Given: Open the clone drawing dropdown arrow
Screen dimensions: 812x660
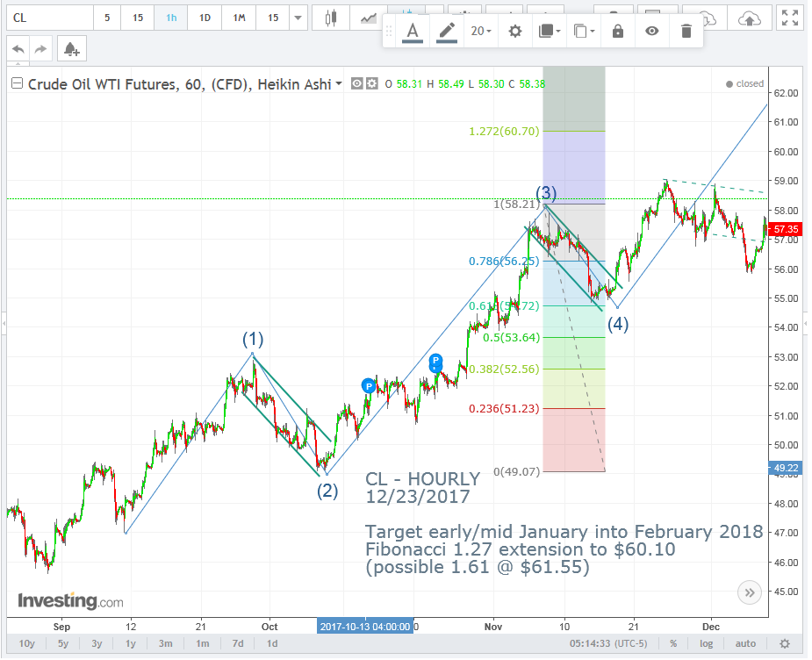Looking at the screenshot, I should [588, 31].
